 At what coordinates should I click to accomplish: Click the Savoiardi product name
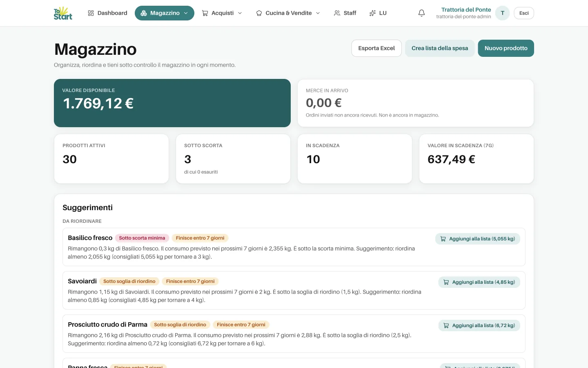82,281
